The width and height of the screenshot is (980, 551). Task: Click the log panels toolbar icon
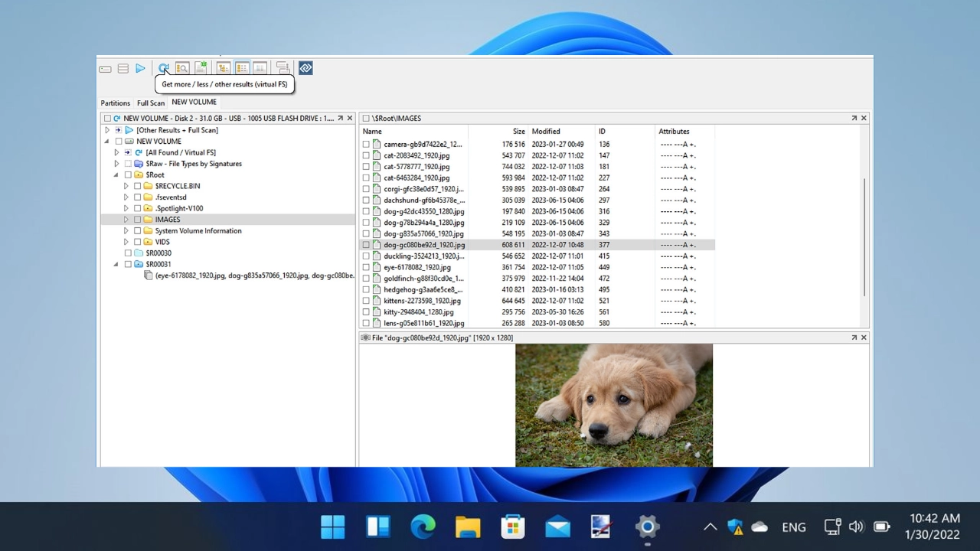coord(283,68)
